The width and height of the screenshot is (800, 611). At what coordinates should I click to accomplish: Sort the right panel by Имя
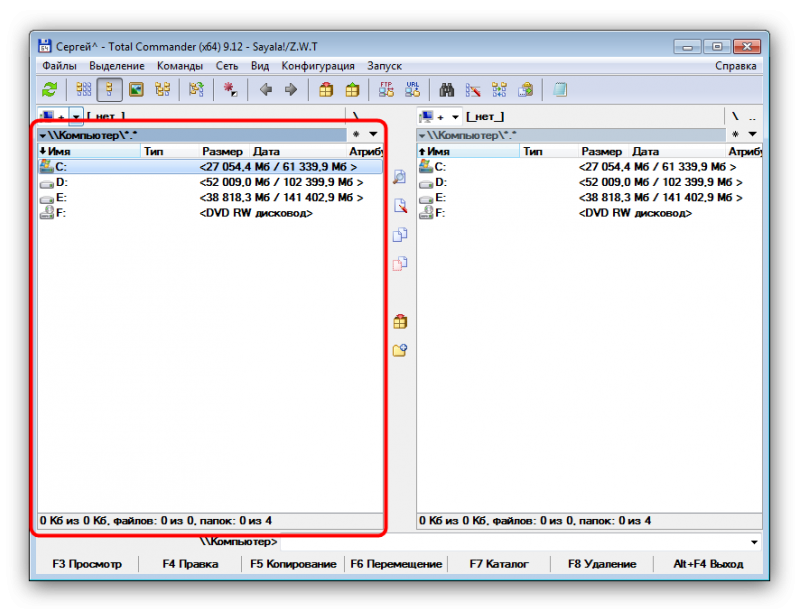[x=468, y=151]
